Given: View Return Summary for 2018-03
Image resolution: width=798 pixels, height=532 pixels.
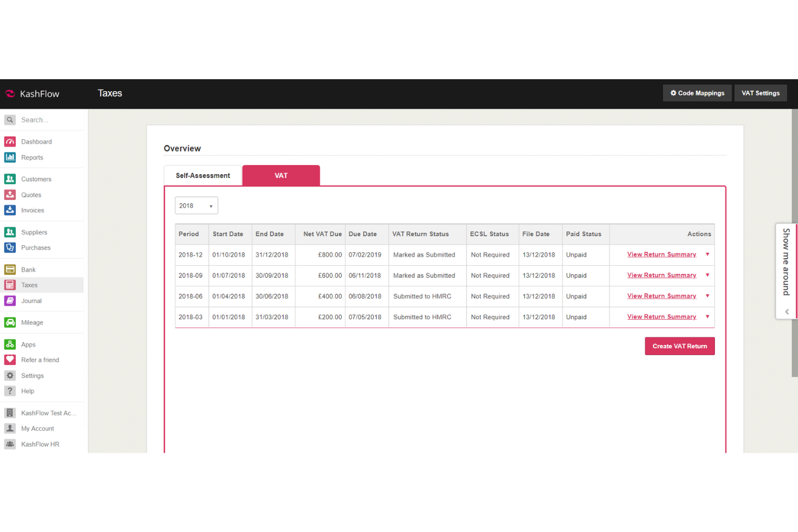Looking at the screenshot, I should click(662, 316).
